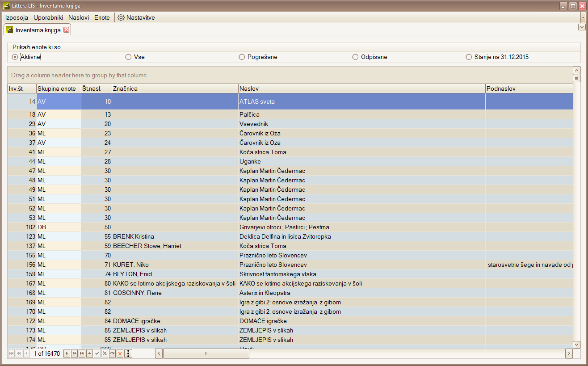This screenshot has width=588, height=366.
Task: Click Čarovnik iz Oza in row 36
Action: 362,133
